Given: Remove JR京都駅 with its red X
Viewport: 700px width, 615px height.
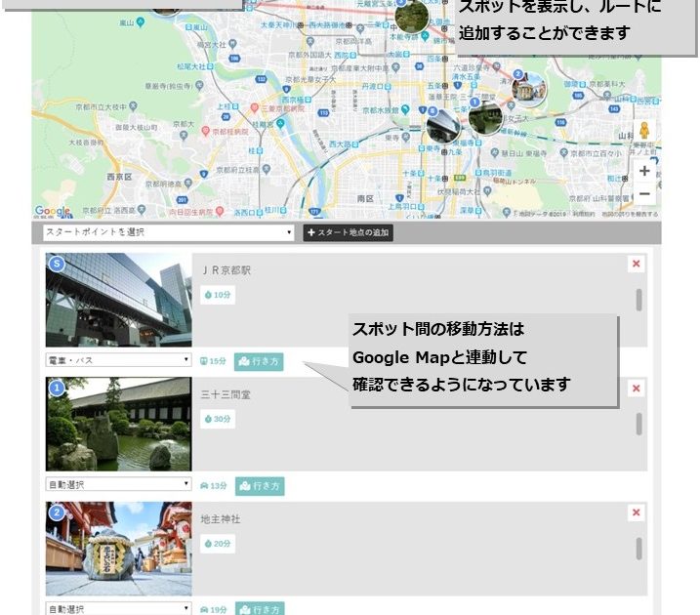Looking at the screenshot, I should [637, 264].
